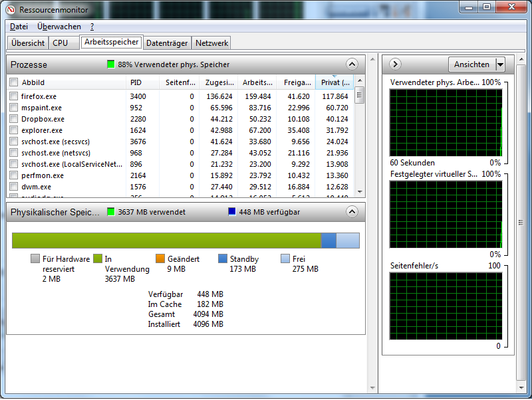
Task: Click graphs pane scroll down arrow
Action: (521, 387)
